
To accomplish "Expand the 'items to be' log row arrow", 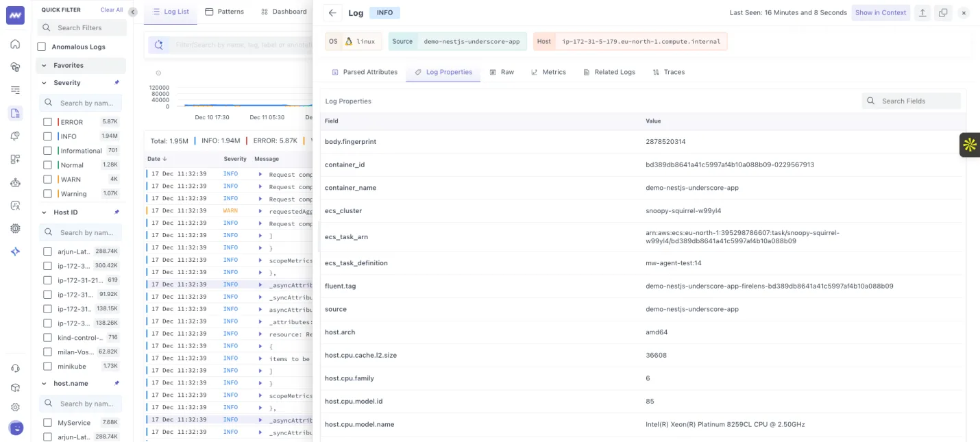I will (260, 358).
